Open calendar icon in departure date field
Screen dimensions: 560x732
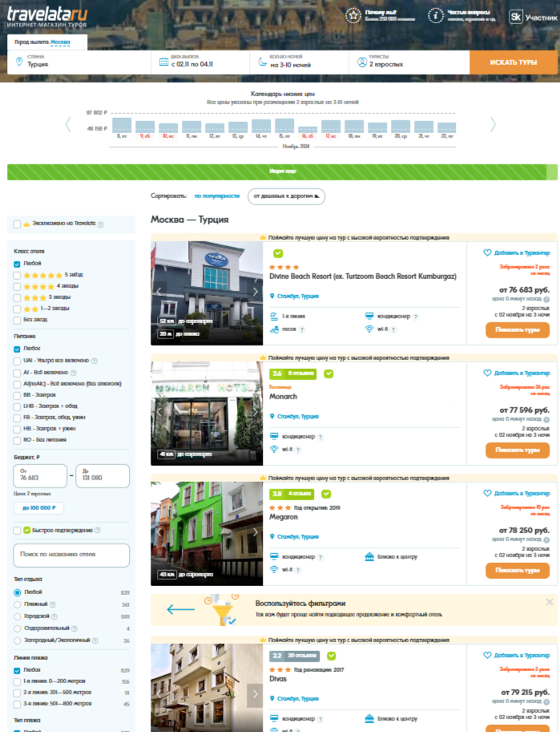pyautogui.click(x=163, y=62)
